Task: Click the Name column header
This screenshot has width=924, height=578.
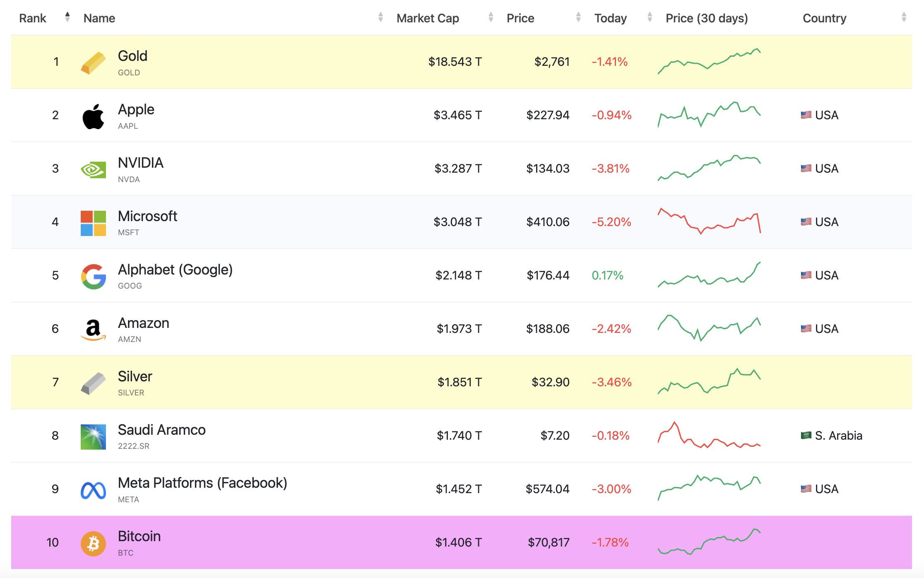Action: click(99, 18)
